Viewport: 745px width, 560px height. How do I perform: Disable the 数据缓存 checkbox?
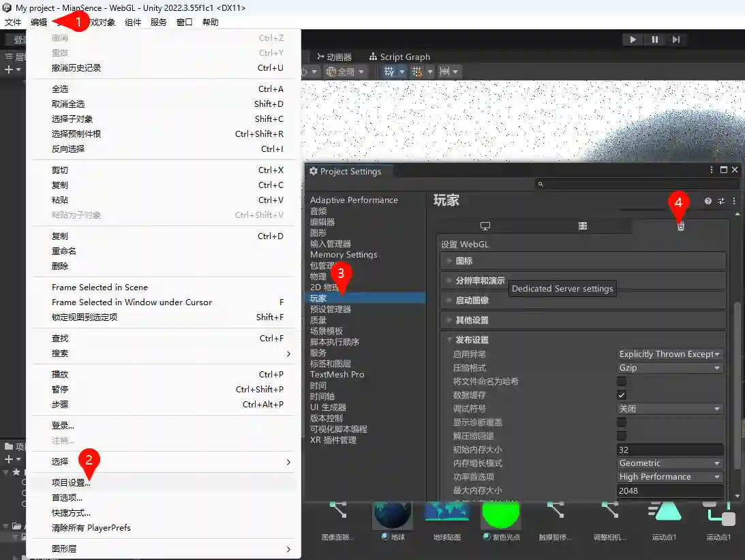[623, 394]
